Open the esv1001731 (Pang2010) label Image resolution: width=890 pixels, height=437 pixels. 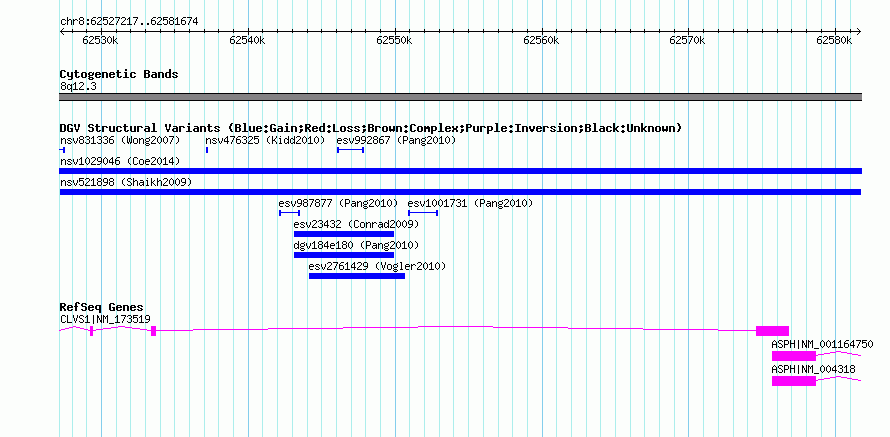(471, 203)
